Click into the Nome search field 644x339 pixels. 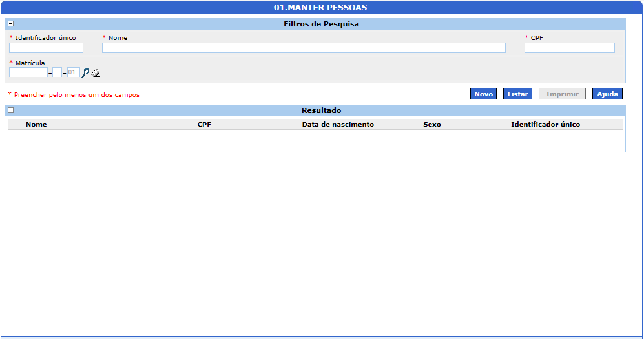pos(304,48)
